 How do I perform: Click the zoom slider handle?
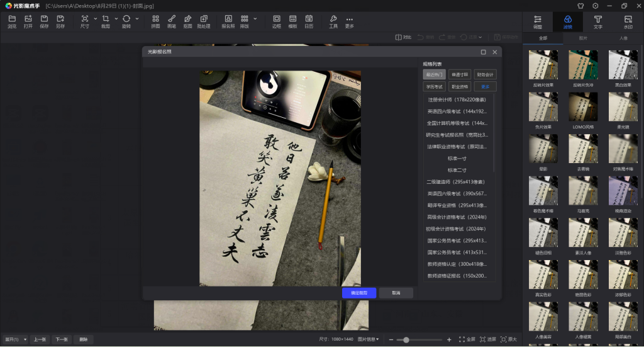[406, 340]
